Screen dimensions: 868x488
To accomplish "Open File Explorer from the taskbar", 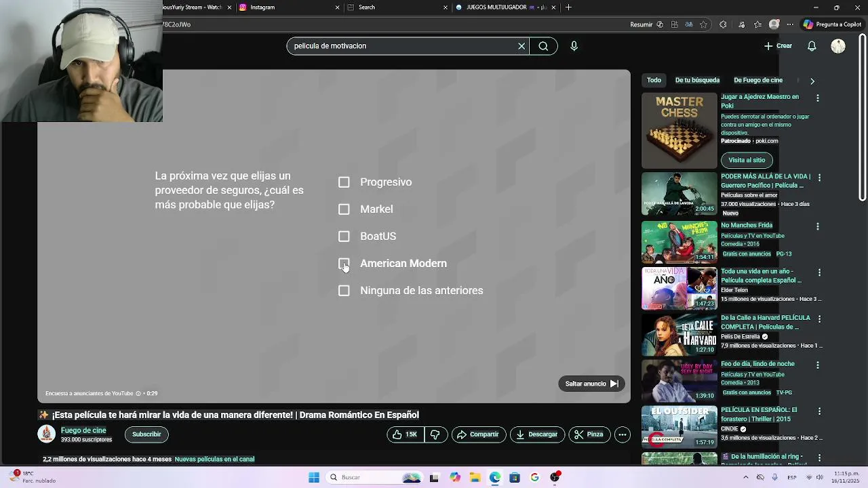I will point(475,477).
